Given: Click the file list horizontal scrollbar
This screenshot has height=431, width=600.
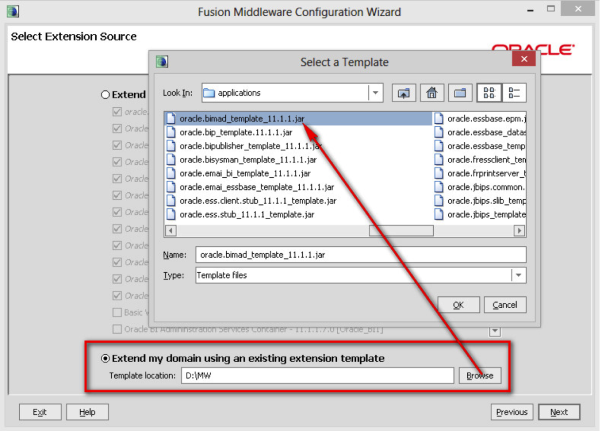Looking at the screenshot, I should pos(300,231).
